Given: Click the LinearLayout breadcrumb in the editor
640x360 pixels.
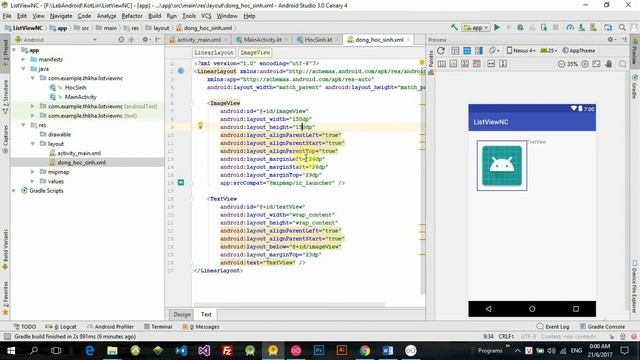Looking at the screenshot, I should coord(213,53).
